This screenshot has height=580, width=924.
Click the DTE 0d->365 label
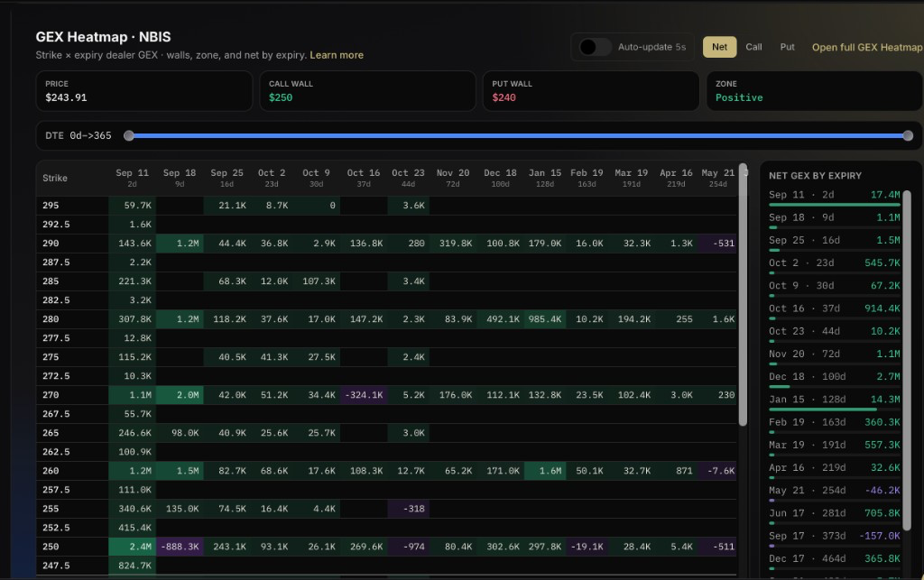point(79,136)
